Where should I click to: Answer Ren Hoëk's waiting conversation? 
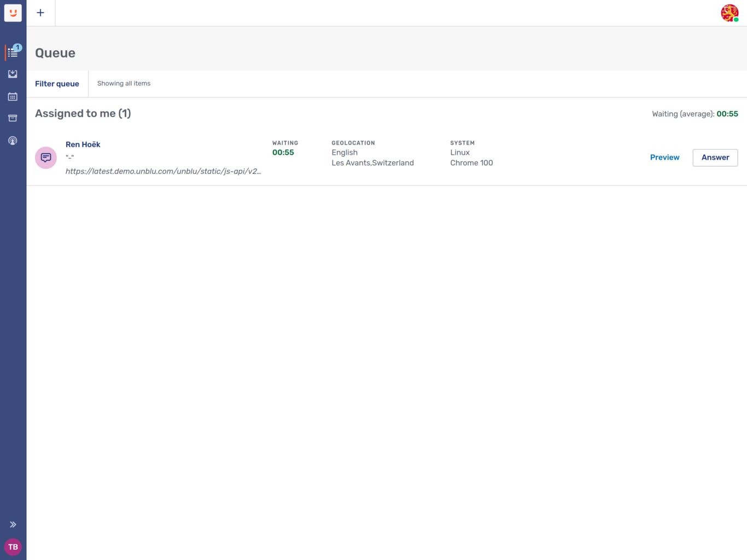[715, 157]
